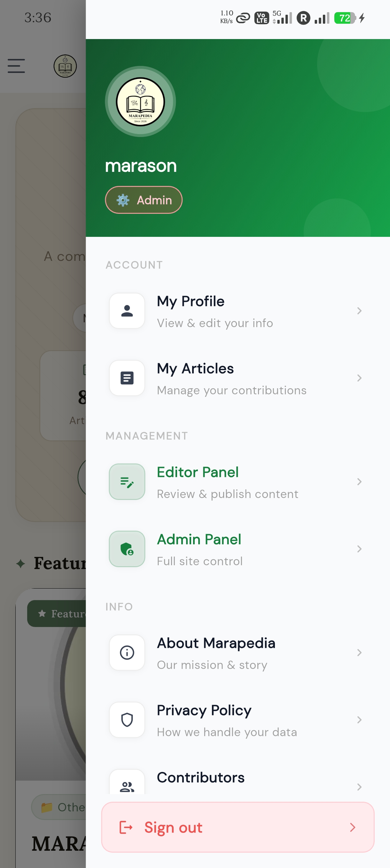Viewport: 390px width, 868px height.
Task: Open the Admin Panel entry
Action: click(238, 549)
